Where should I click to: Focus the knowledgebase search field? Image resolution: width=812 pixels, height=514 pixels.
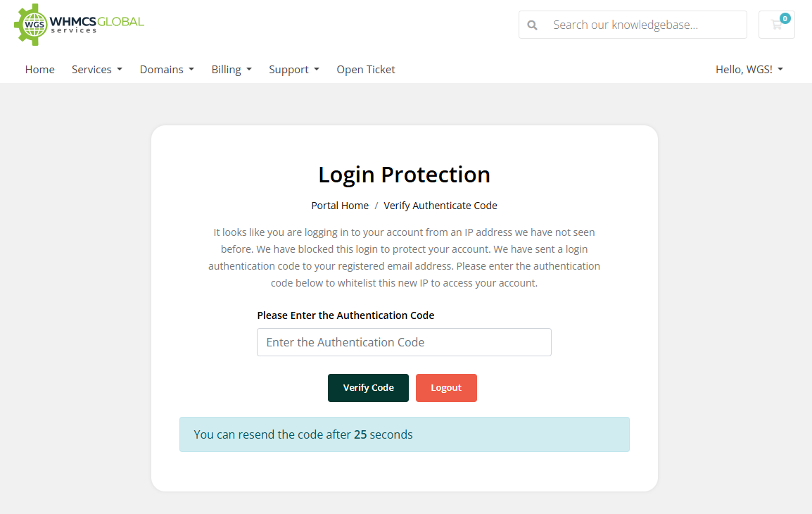click(644, 25)
